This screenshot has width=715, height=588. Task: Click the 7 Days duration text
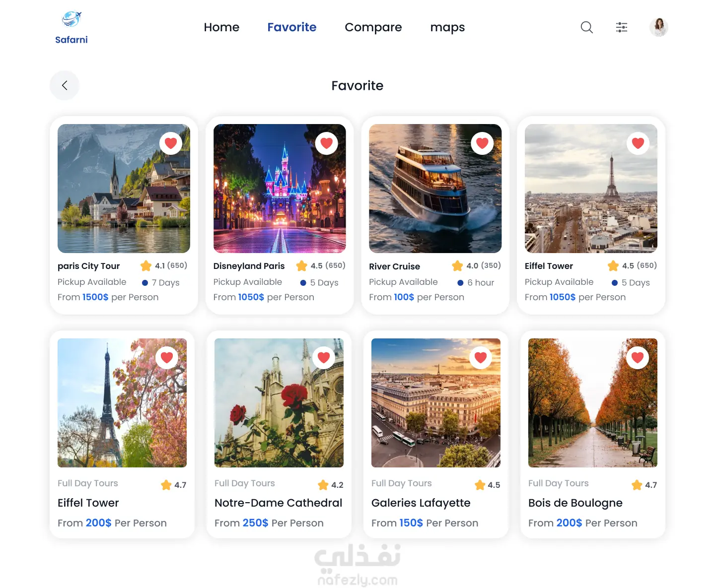point(166,283)
